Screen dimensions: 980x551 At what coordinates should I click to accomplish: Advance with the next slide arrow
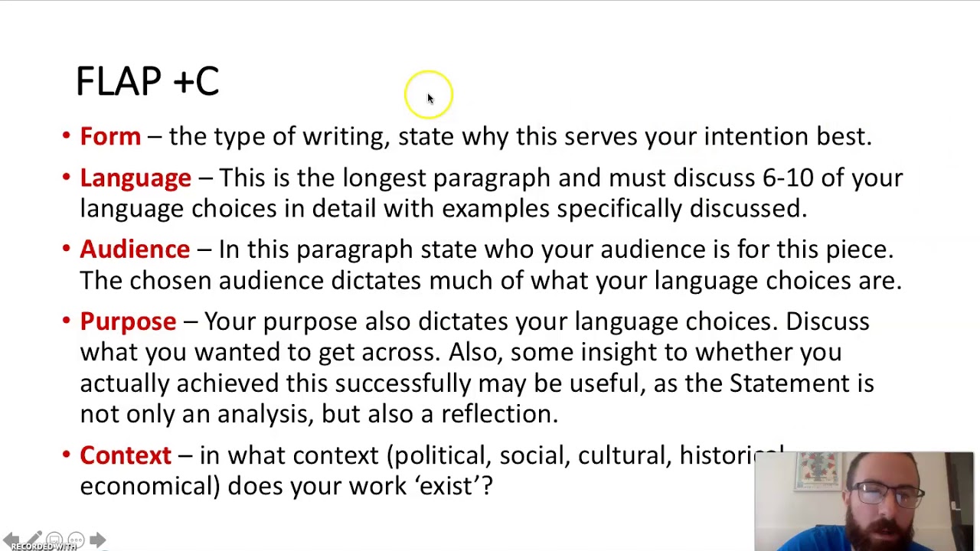(x=97, y=540)
